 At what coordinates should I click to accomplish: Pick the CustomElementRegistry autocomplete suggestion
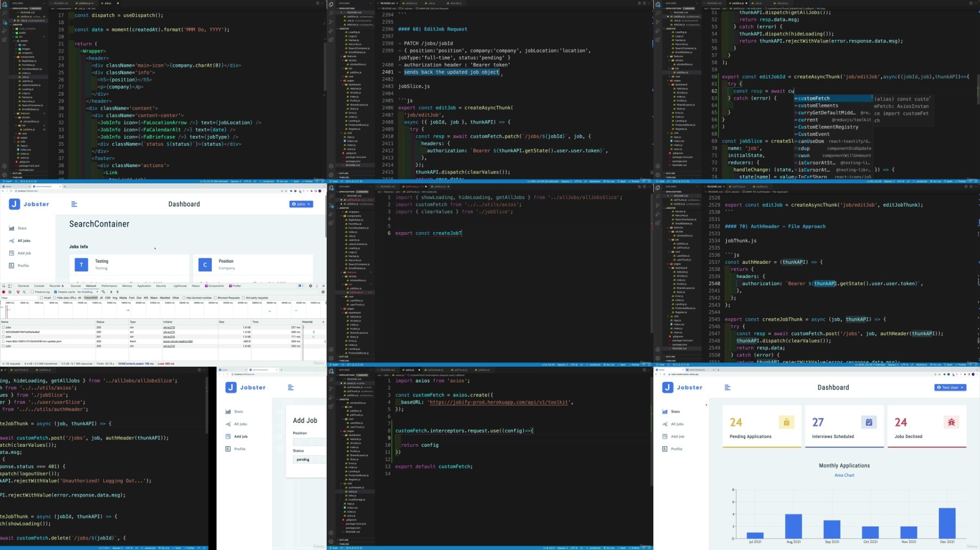[833, 127]
